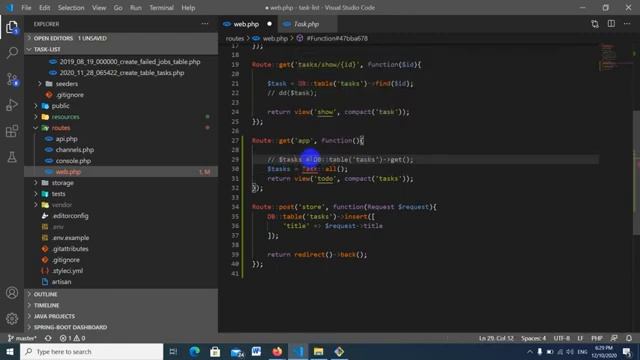Open the Run and Debug view icon
Image resolution: width=640 pixels, height=360 pixels.
[12, 105]
